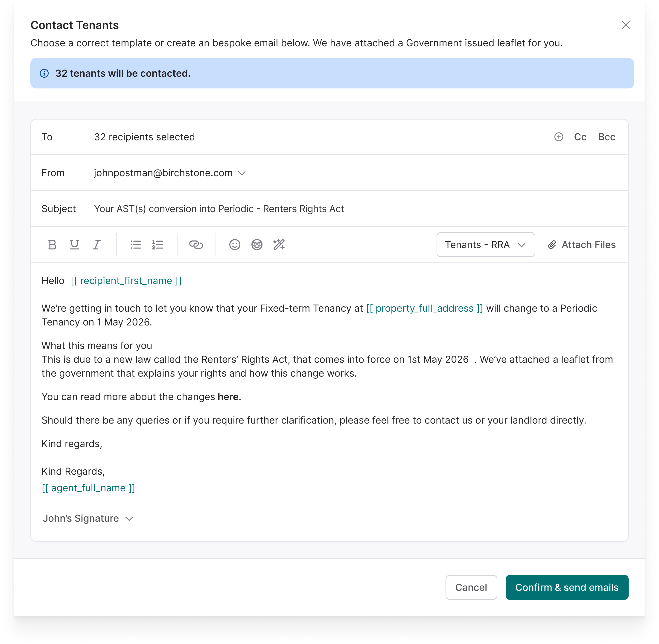
Task: Change the Tenants - RRA email template
Action: (485, 245)
